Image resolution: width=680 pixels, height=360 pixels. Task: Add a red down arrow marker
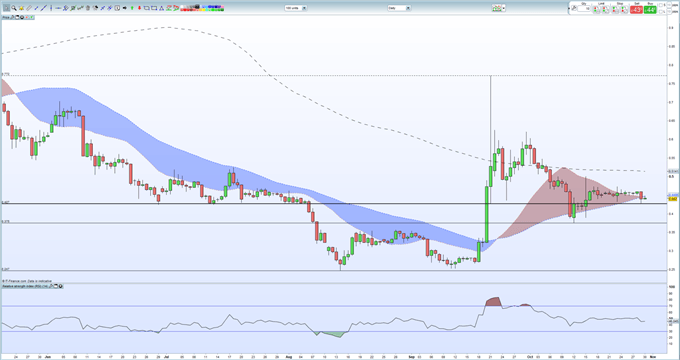(x=139, y=8)
